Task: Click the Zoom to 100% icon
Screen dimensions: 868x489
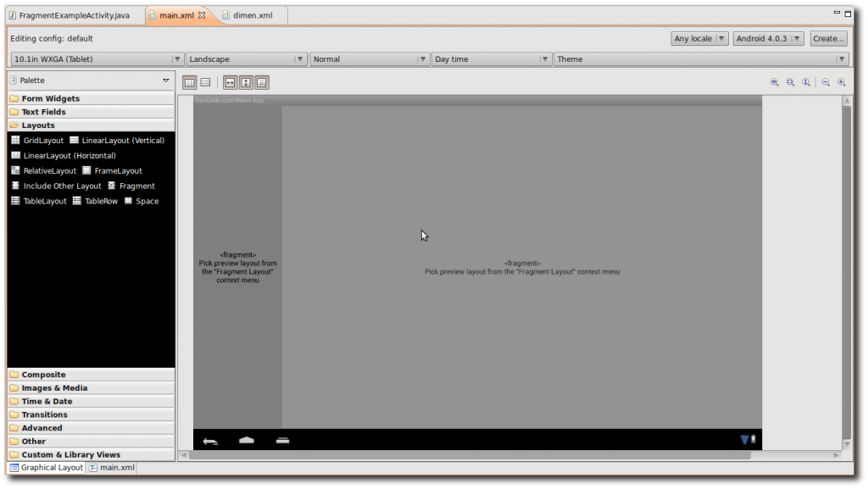Action: click(806, 82)
